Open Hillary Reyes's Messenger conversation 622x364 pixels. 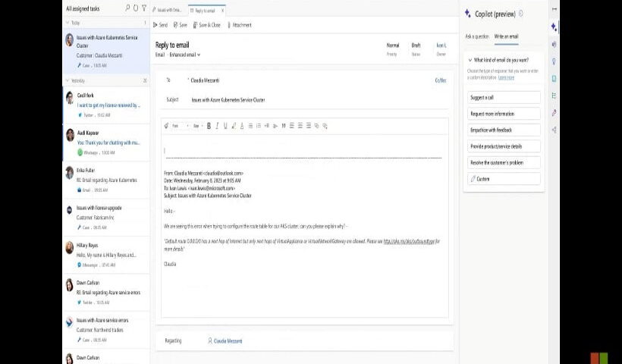click(106, 255)
